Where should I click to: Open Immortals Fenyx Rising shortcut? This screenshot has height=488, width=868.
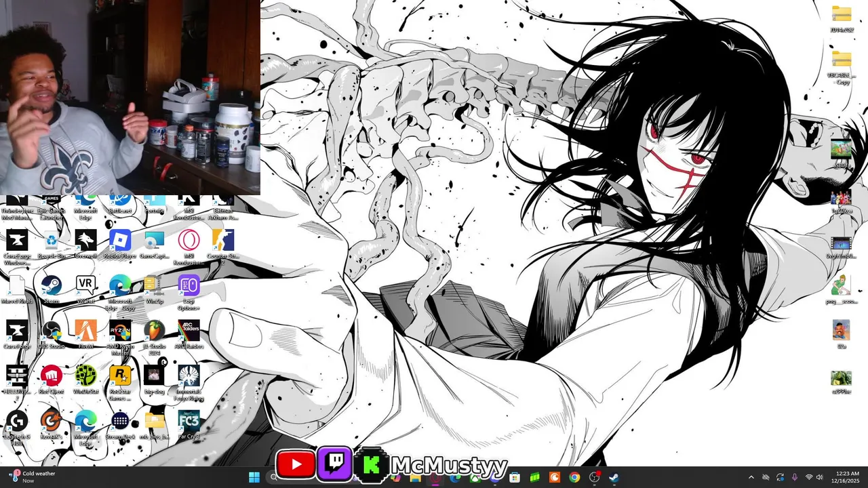(x=189, y=382)
